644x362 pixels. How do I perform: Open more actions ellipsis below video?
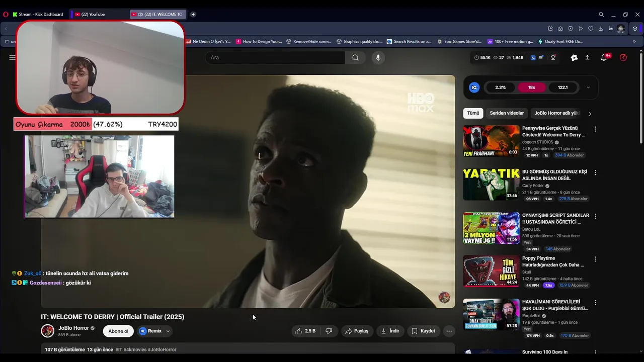pos(449,331)
